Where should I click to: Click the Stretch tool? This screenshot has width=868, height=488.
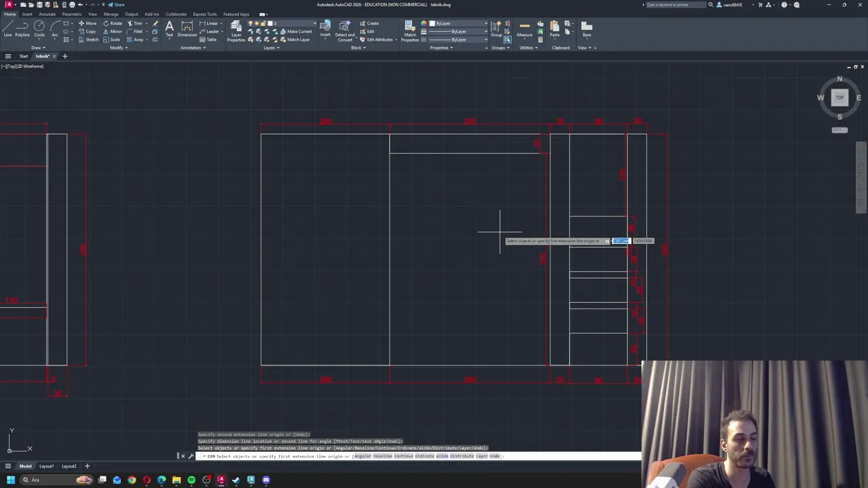point(89,39)
